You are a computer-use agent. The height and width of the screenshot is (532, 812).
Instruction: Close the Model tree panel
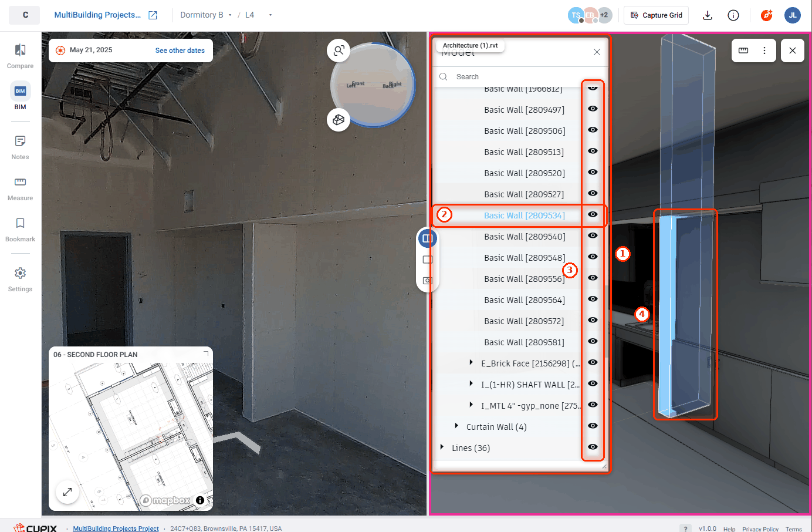597,52
